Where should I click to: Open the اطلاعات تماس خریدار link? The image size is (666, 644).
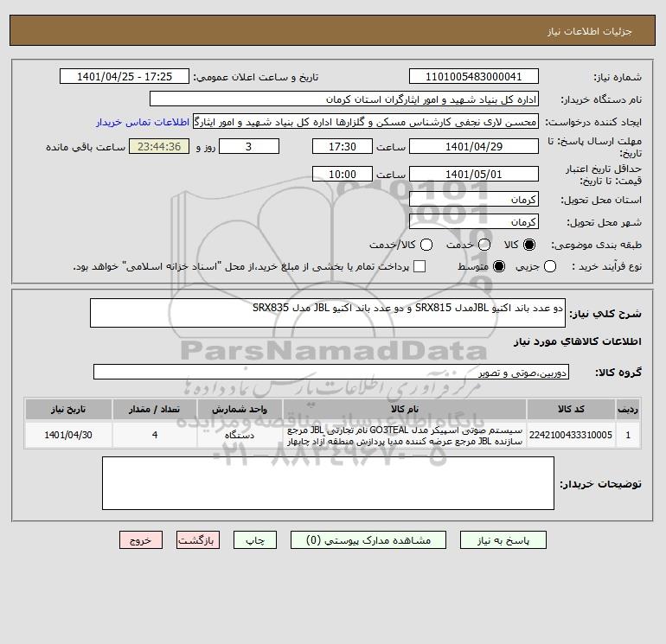[x=143, y=122]
